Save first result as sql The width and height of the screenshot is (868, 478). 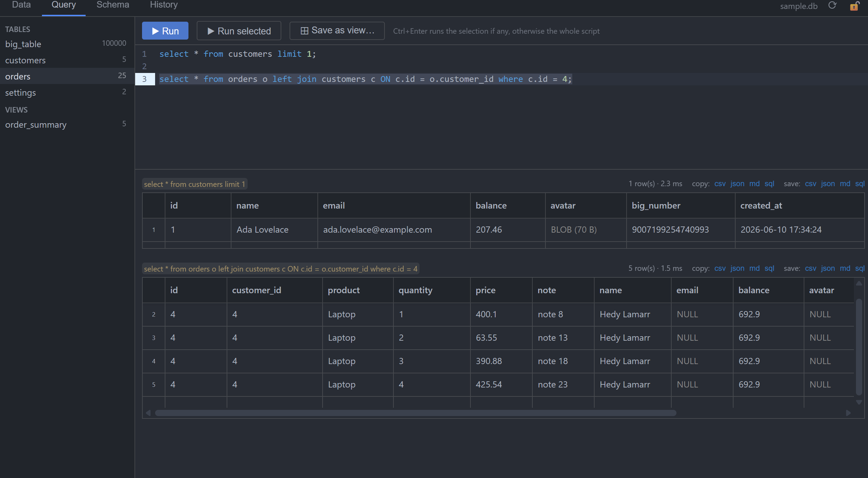tap(860, 184)
